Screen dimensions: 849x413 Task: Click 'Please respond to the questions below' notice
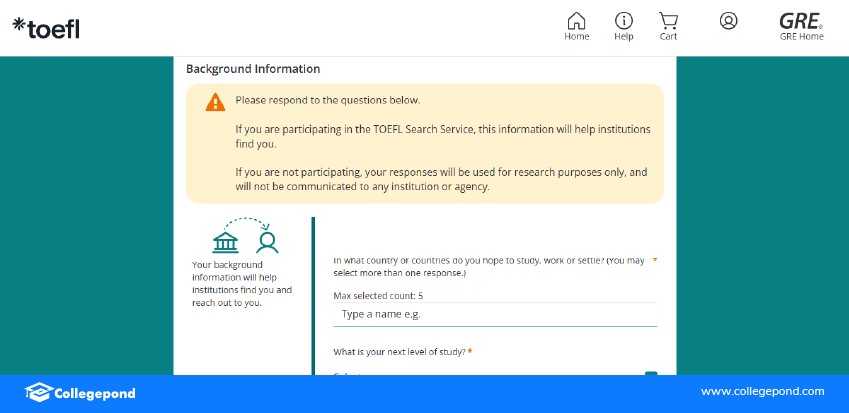coord(328,100)
